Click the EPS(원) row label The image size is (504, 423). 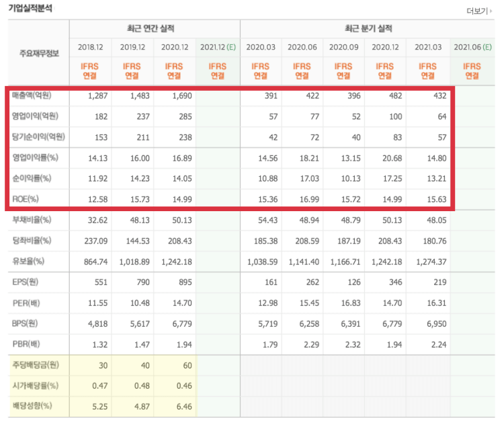tap(25, 282)
